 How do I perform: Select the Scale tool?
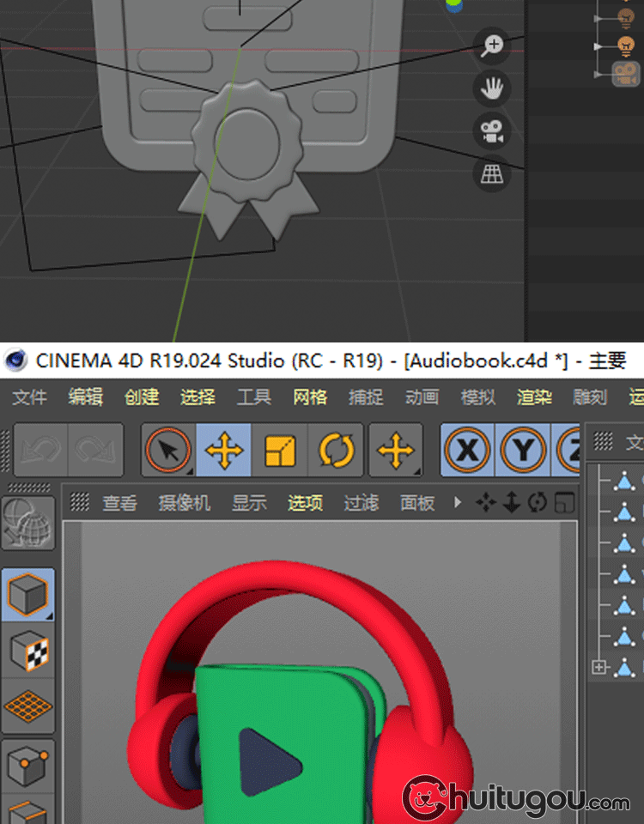tap(280, 451)
